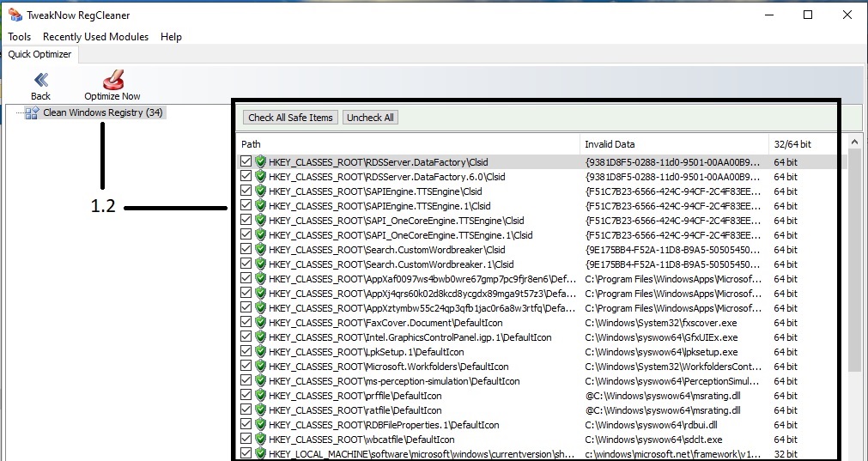Maximize the TweakNow RegCleaner window
This screenshot has width=868, height=461.
808,15
